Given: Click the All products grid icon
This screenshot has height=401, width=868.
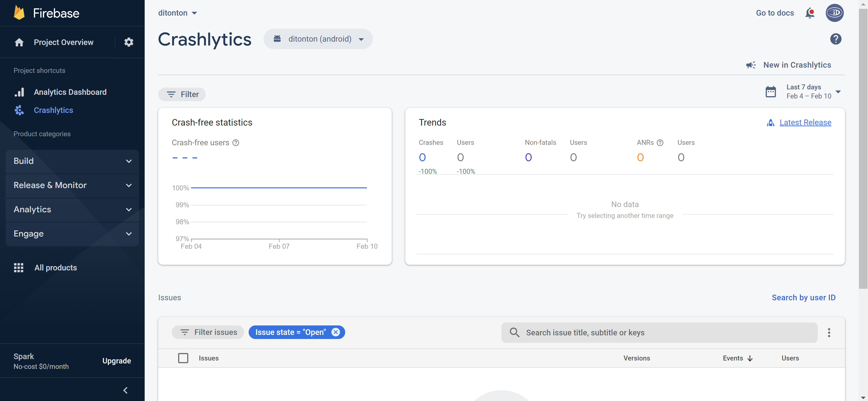Looking at the screenshot, I should pyautogui.click(x=19, y=267).
